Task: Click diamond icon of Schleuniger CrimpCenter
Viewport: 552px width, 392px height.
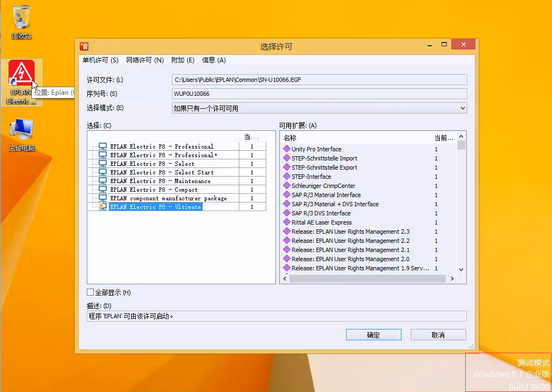Action: pos(287,185)
